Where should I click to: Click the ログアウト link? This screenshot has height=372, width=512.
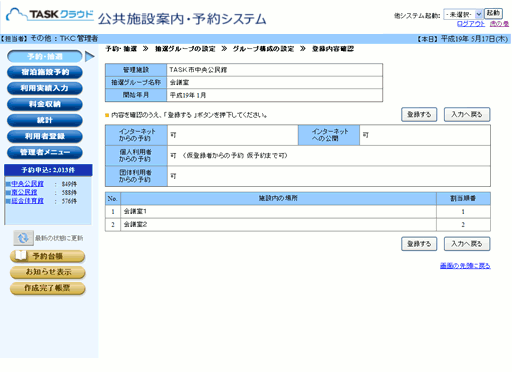pyautogui.click(x=471, y=24)
